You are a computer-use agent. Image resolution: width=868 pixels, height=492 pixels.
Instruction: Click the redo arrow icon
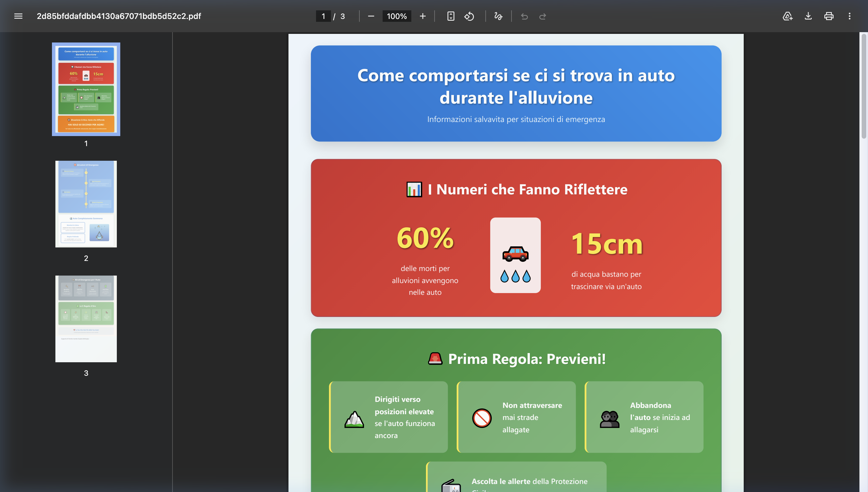(542, 16)
